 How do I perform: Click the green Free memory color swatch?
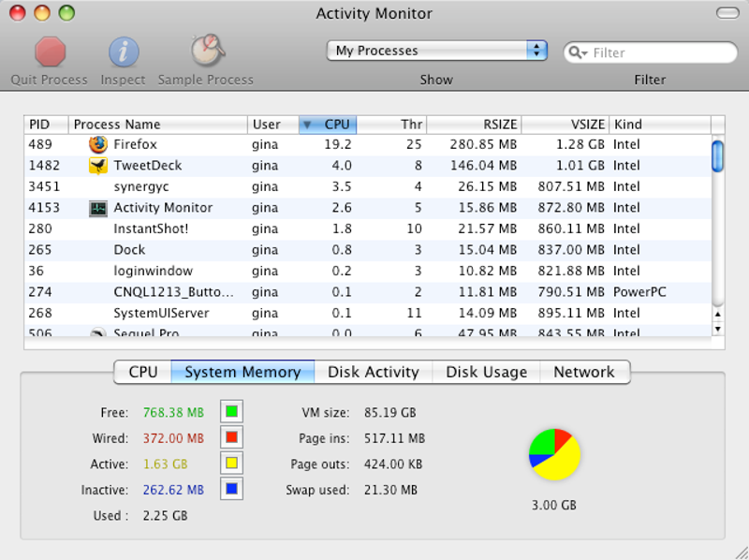click(231, 411)
